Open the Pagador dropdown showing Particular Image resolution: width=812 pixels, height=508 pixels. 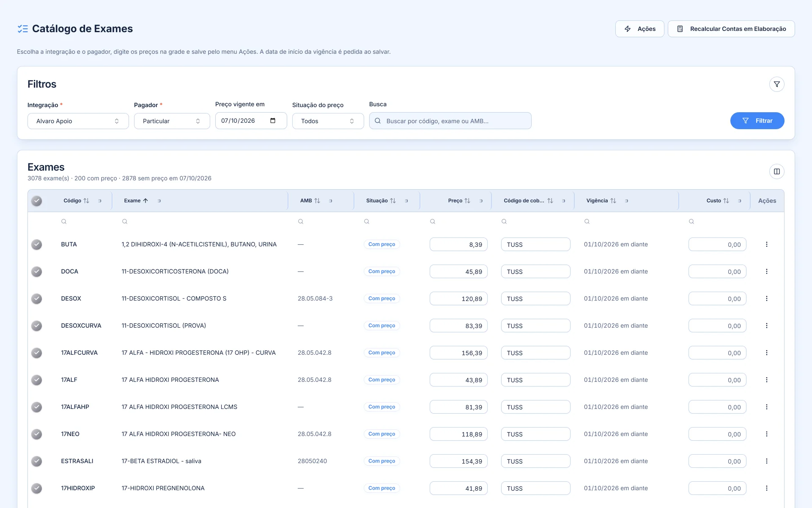(x=172, y=121)
